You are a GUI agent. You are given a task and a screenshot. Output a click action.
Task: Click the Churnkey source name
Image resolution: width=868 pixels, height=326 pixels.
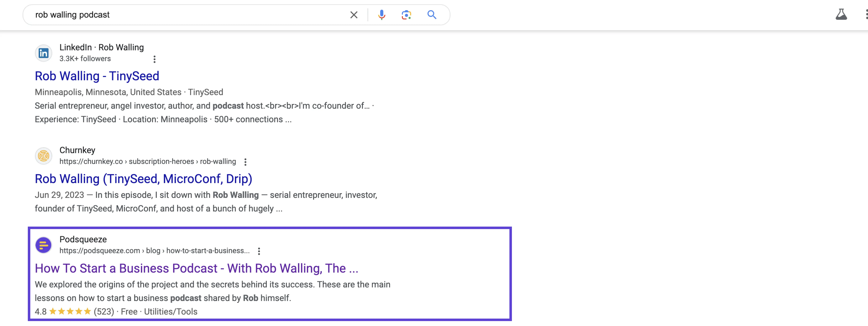tap(77, 150)
